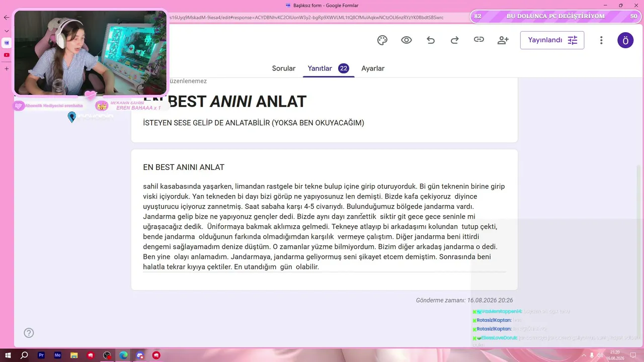
Task: Click the browser address bar URL
Action: coord(306,17)
